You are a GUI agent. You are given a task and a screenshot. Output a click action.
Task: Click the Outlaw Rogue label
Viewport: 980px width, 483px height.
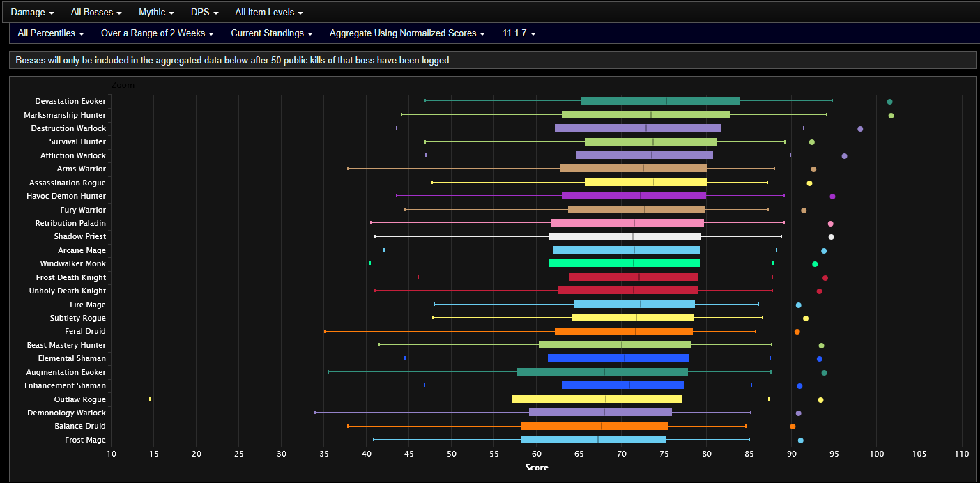[x=80, y=399]
